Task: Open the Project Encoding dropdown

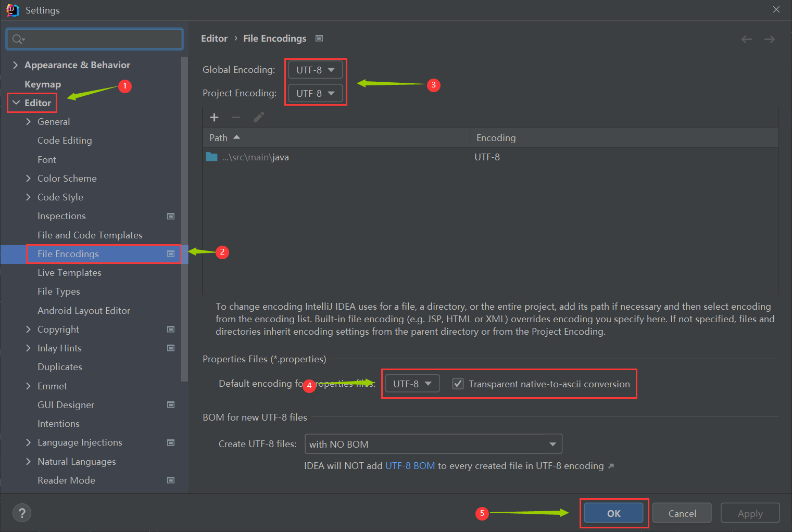Action: 316,93
